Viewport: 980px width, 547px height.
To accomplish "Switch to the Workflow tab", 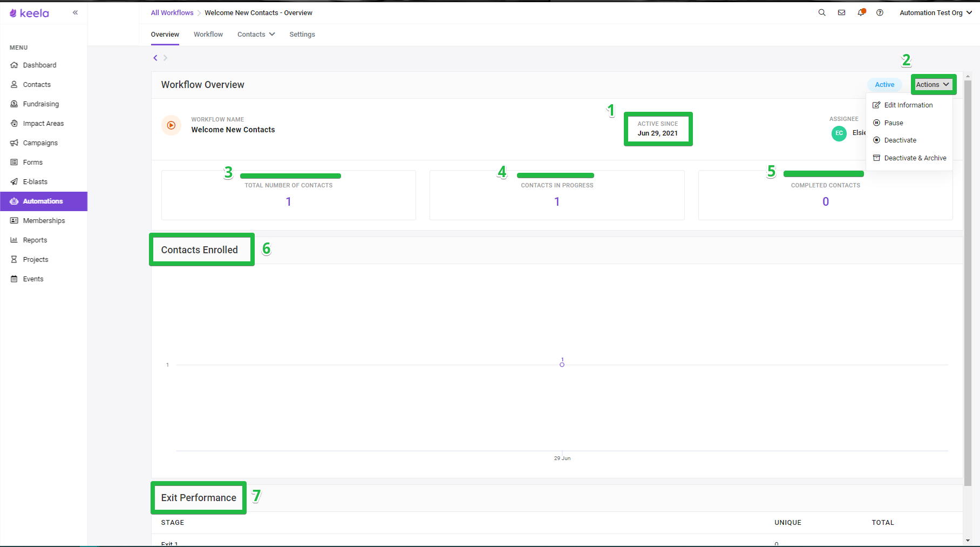I will tap(208, 34).
